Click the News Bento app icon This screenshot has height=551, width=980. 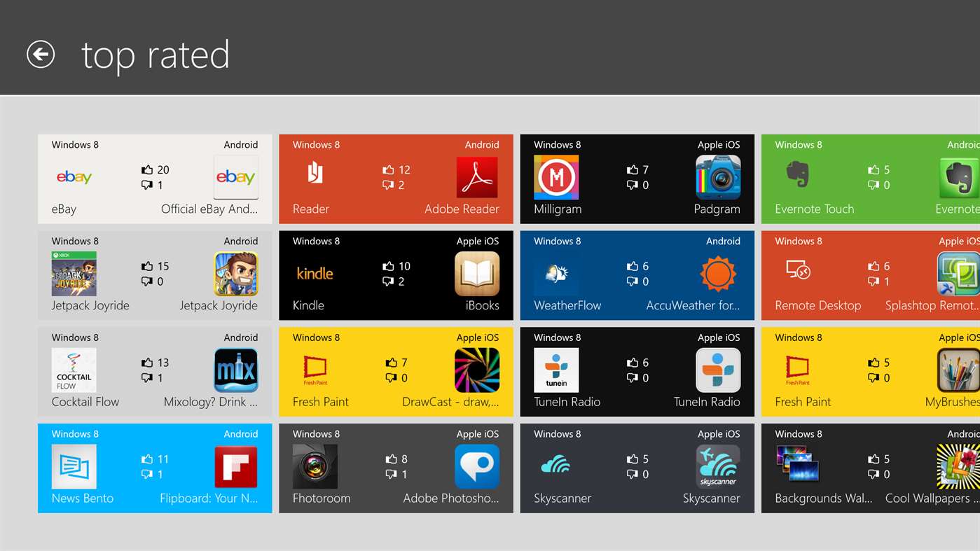click(x=74, y=467)
